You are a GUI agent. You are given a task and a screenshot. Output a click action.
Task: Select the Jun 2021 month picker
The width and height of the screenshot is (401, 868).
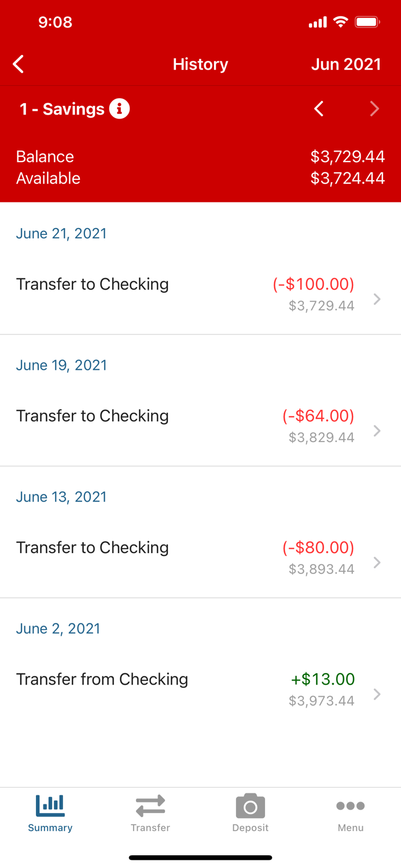[346, 64]
